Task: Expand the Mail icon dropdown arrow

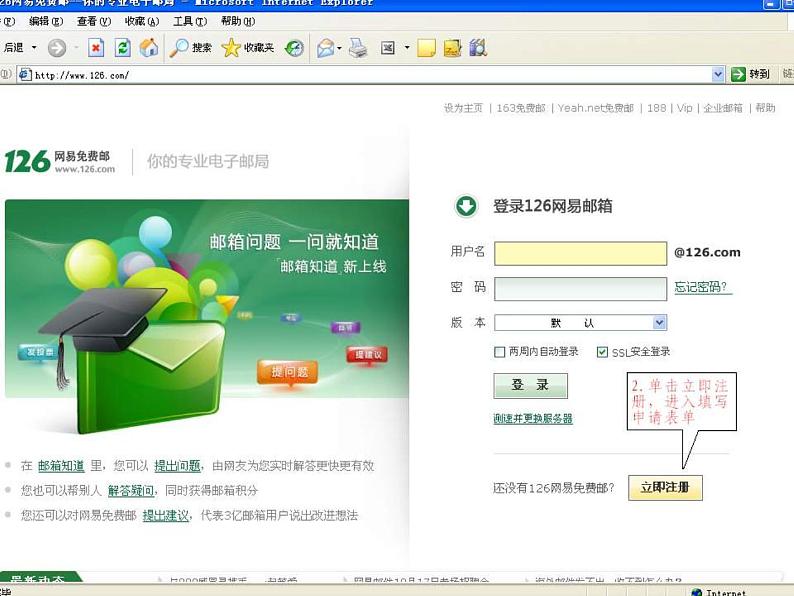Action: 339,48
